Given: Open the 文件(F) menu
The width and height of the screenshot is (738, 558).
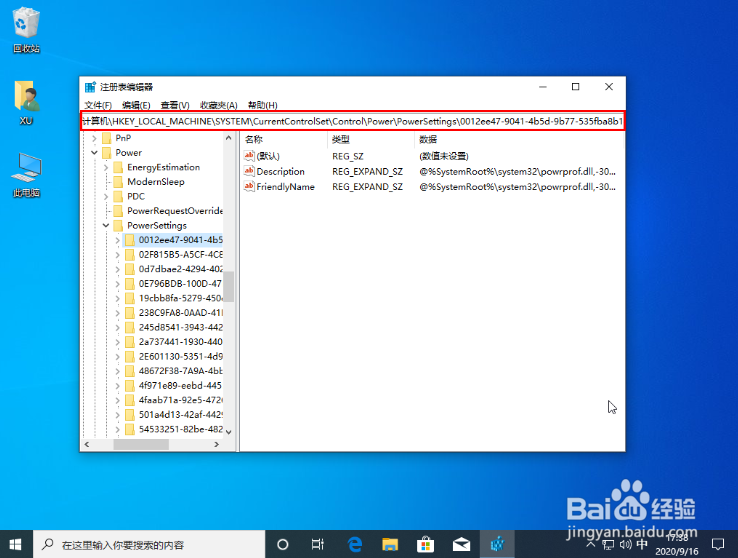Looking at the screenshot, I should click(x=98, y=105).
